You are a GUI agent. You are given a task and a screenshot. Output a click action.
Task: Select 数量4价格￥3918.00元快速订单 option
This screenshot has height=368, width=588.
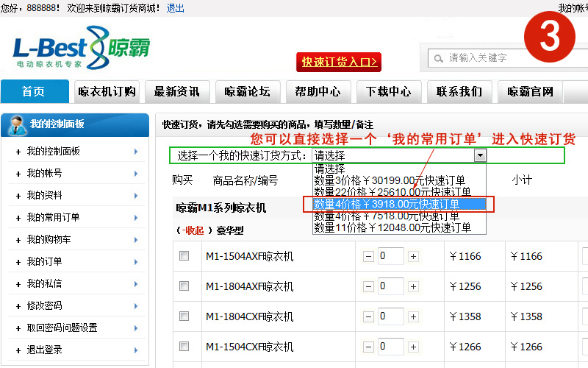click(x=399, y=204)
